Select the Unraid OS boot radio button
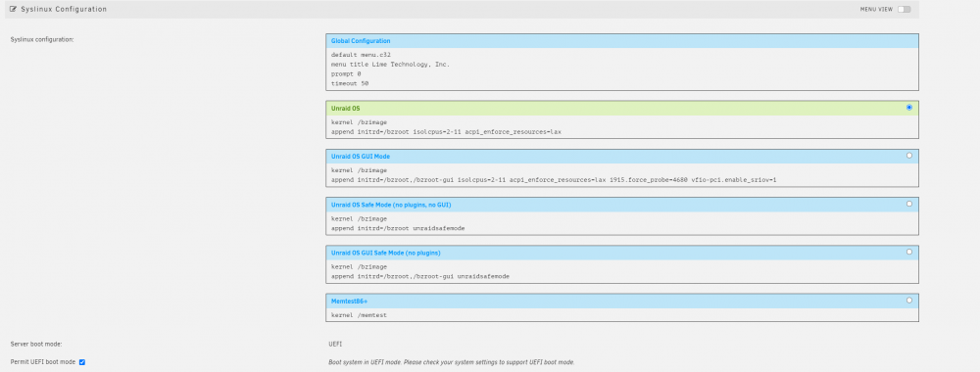The width and height of the screenshot is (980, 372). (908, 108)
